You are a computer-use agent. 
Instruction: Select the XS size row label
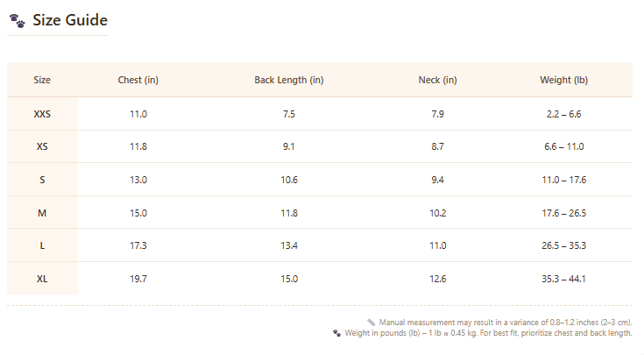[42, 146]
